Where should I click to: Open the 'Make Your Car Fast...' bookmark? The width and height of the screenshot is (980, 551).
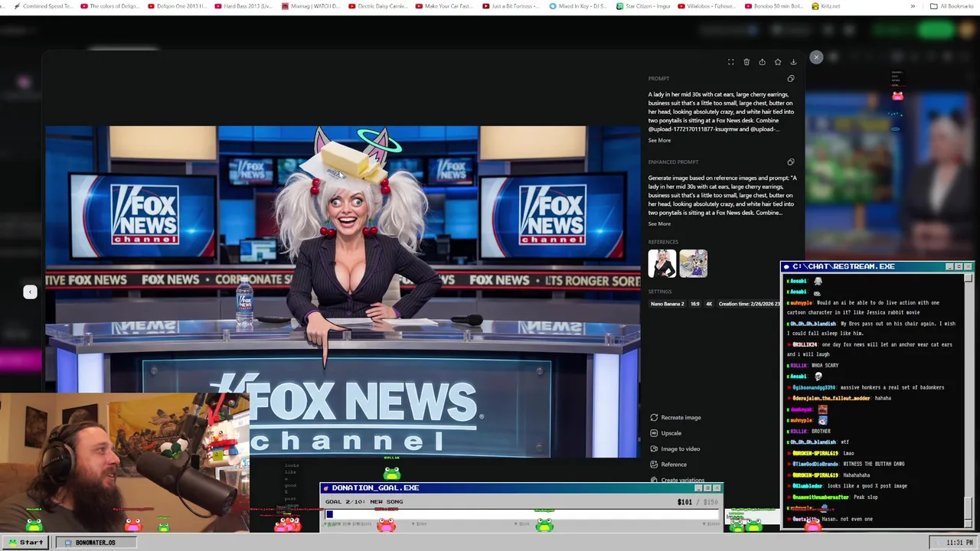tap(445, 6)
